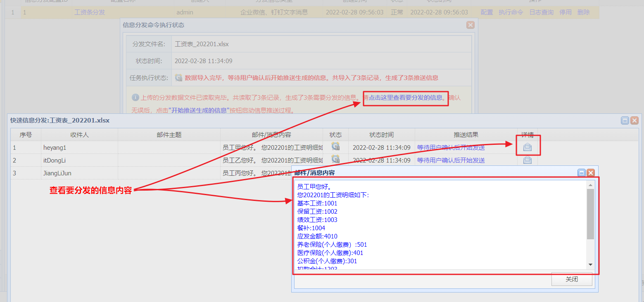
Task: Click bold text "开始推送生成的信息" in the notice
Action: 199,110
